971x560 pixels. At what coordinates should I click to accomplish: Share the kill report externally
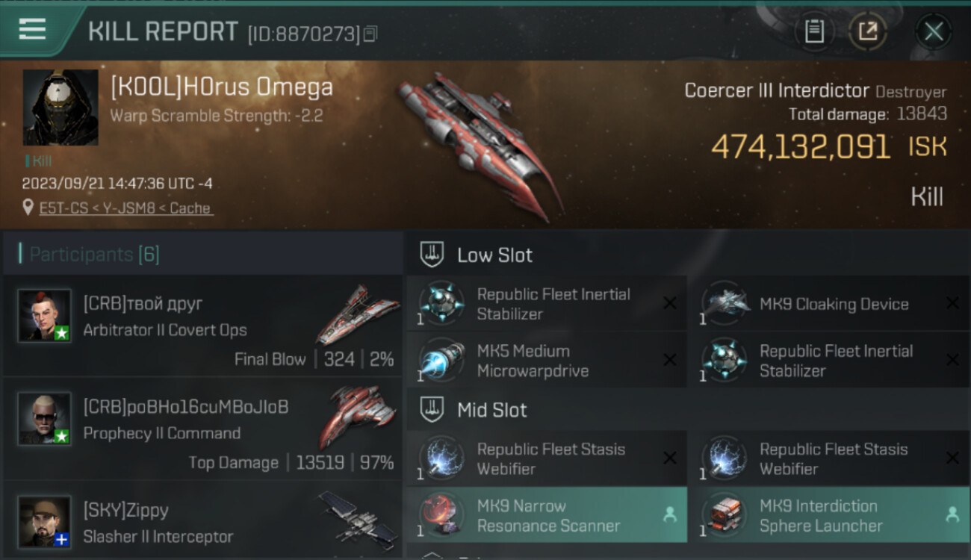click(x=867, y=31)
